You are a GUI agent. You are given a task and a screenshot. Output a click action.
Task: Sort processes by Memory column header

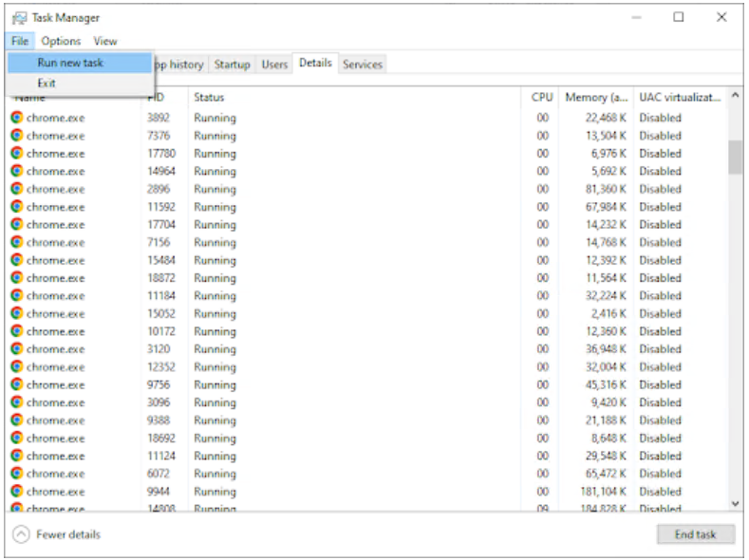[x=595, y=97]
